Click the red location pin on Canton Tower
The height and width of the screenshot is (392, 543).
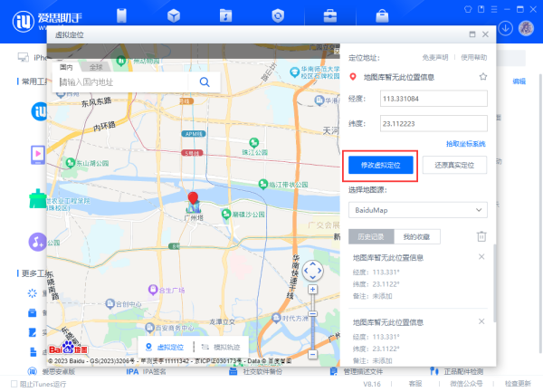point(193,198)
